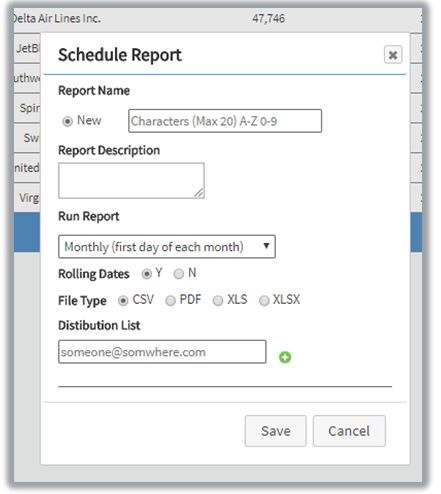Image resolution: width=441 pixels, height=494 pixels.
Task: Click the 47,746 value cell
Action: click(x=269, y=19)
